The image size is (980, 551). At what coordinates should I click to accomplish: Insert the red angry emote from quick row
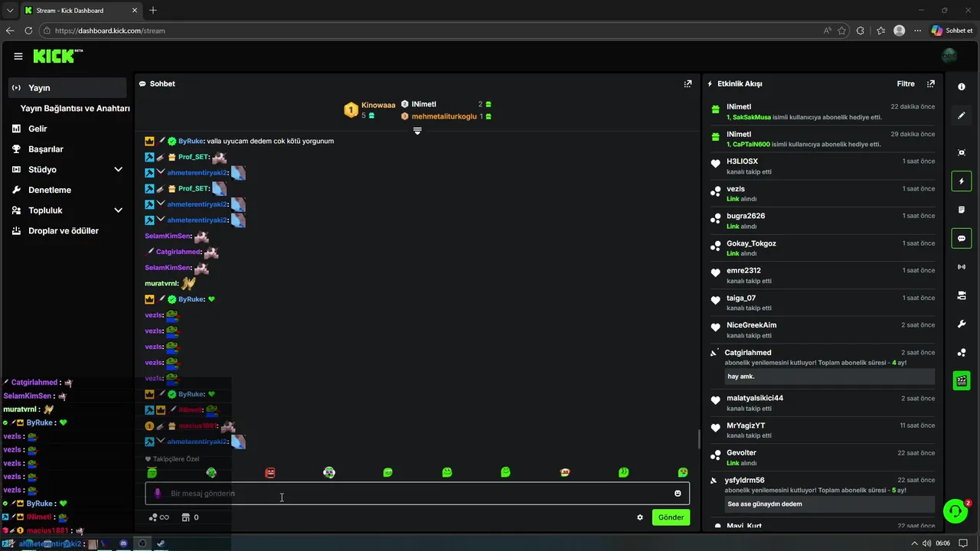[x=269, y=473]
